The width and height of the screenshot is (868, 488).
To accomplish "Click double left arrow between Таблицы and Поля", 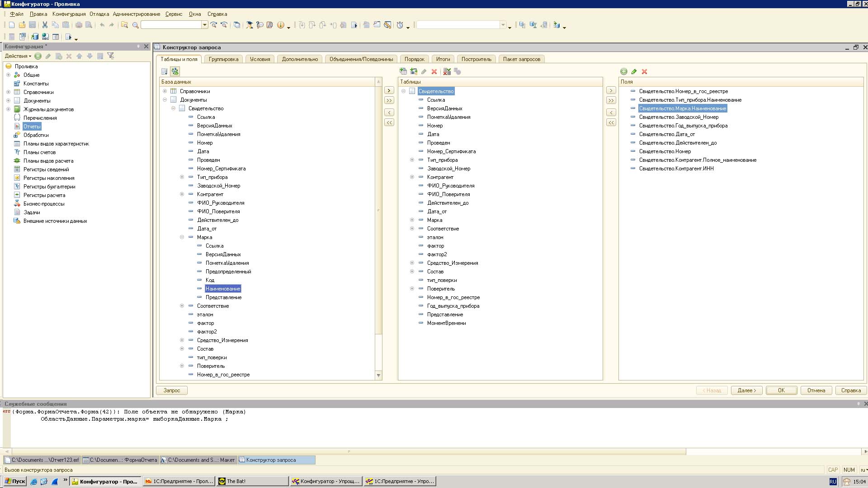I will click(611, 122).
